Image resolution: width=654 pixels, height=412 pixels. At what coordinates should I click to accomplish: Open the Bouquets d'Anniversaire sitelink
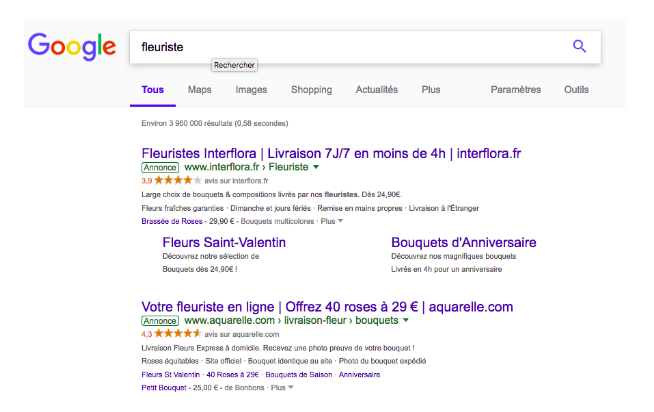tap(464, 242)
